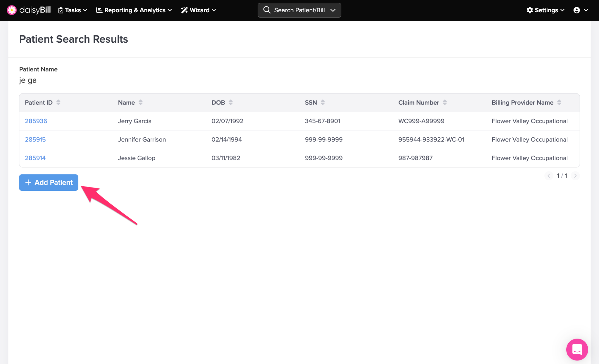Sort table by Patient ID arrows
Viewport: 599px width, 364px height.
pyautogui.click(x=58, y=102)
